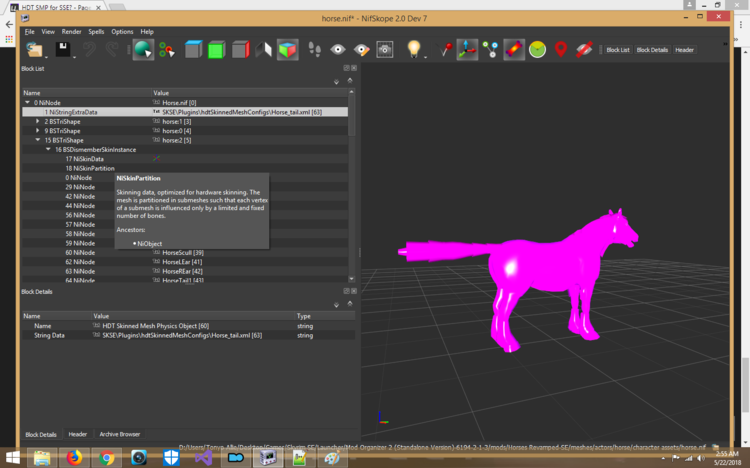Select the 1 NiStringExtraData row

(185, 112)
